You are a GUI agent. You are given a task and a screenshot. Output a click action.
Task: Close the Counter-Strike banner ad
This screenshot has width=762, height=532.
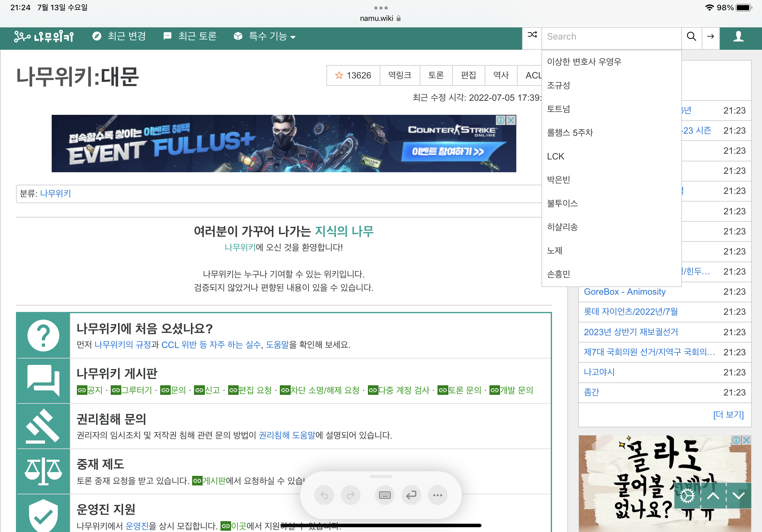coord(511,120)
